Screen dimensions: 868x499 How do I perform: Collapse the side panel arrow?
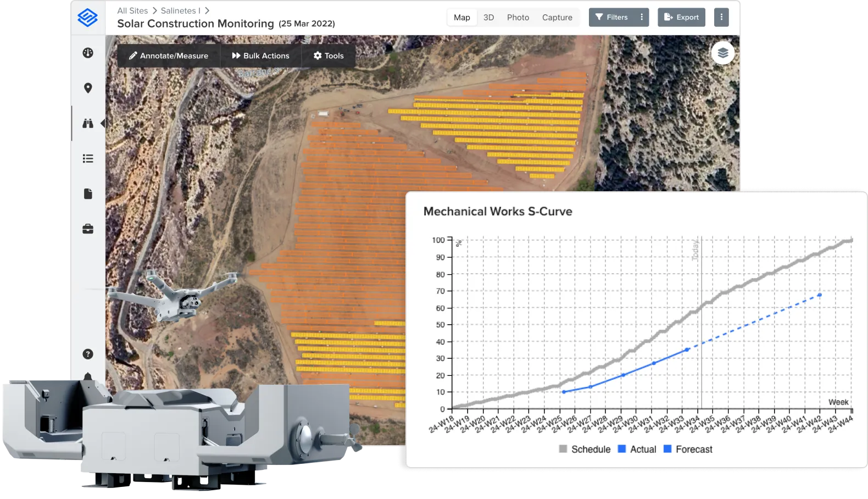tap(103, 123)
